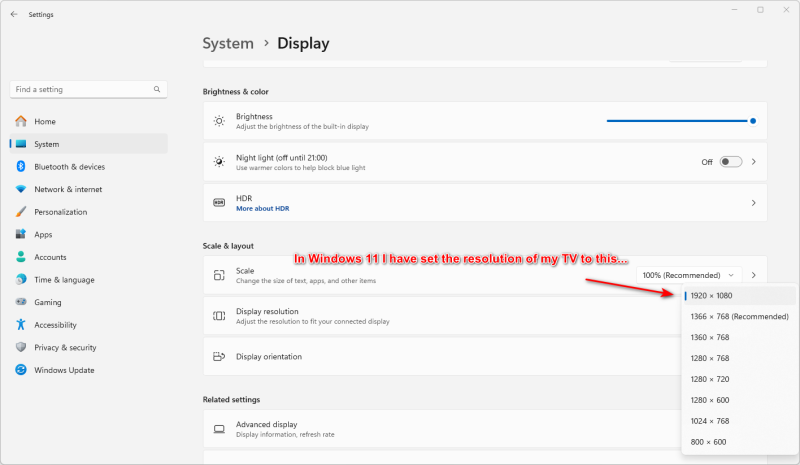Expand Night light settings chevron
Screen dimensions: 800x465
pyautogui.click(x=754, y=162)
